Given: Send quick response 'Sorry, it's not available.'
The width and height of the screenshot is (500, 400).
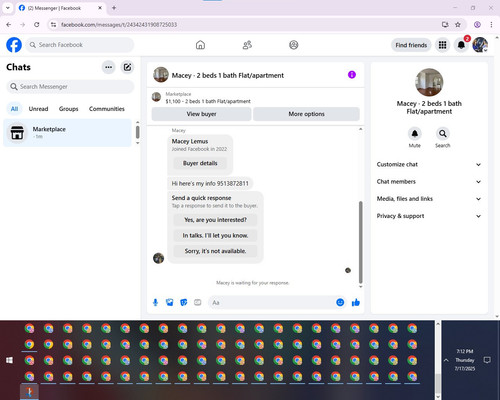Looking at the screenshot, I should click(x=215, y=251).
